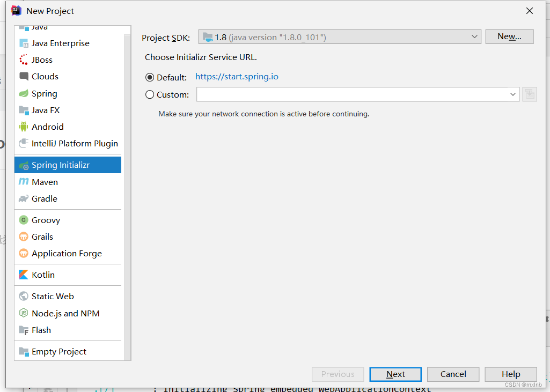
Task: Select the Clouds text entry
Action: point(45,77)
